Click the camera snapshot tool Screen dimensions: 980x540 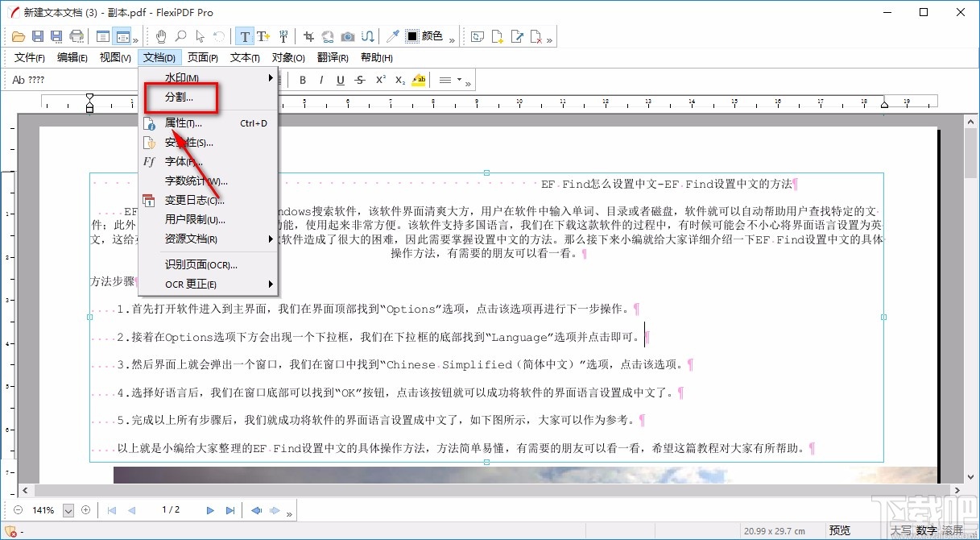(x=348, y=36)
